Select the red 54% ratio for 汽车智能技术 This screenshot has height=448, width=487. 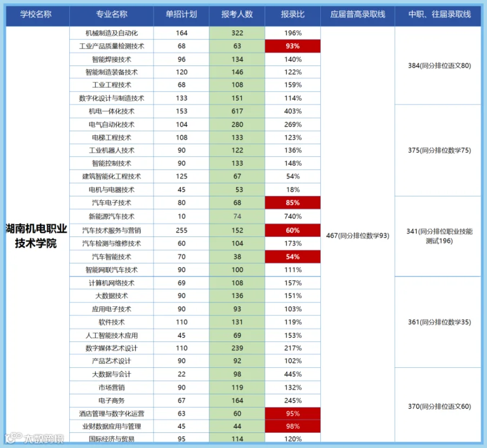(293, 257)
